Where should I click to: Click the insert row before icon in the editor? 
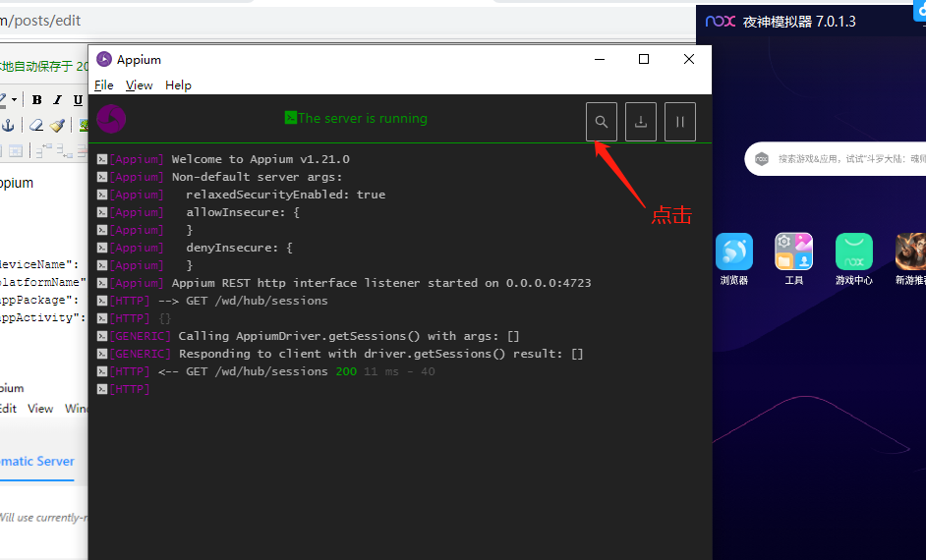44,150
